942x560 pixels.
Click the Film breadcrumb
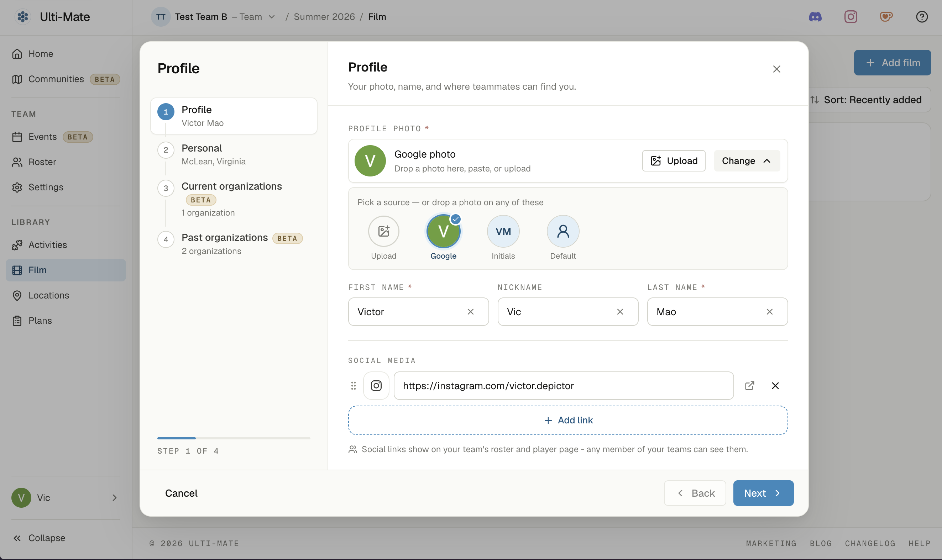click(x=377, y=17)
